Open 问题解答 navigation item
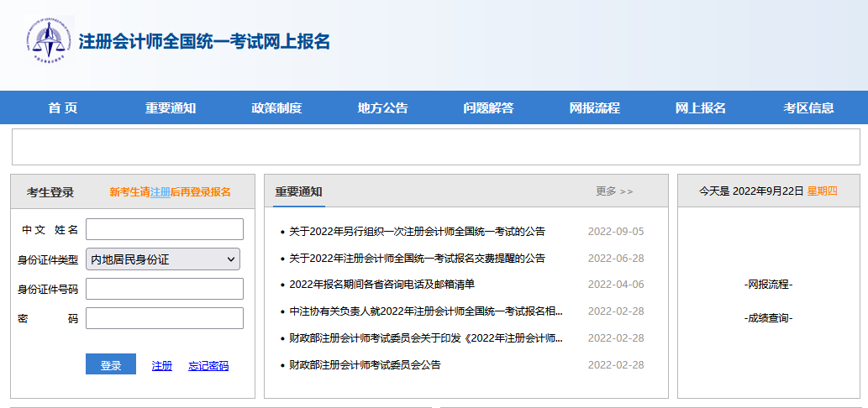 point(488,107)
